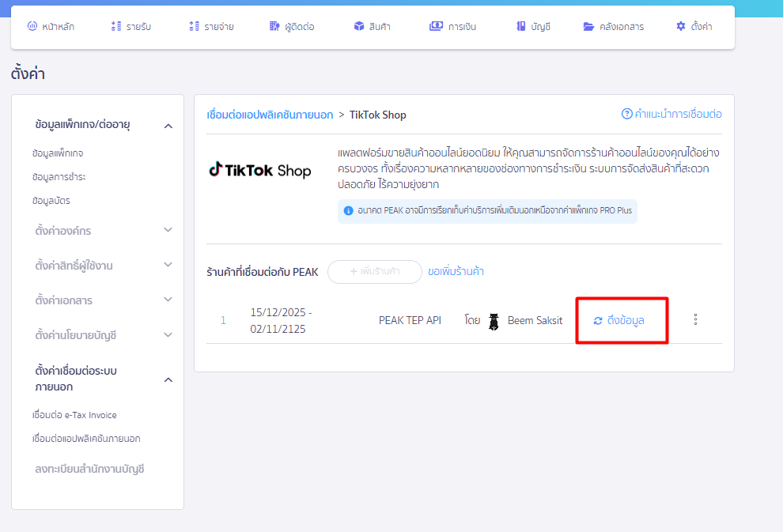The width and height of the screenshot is (783, 532).
Task: Select ข้อมูลบัตร in sidebar
Action: point(51,201)
